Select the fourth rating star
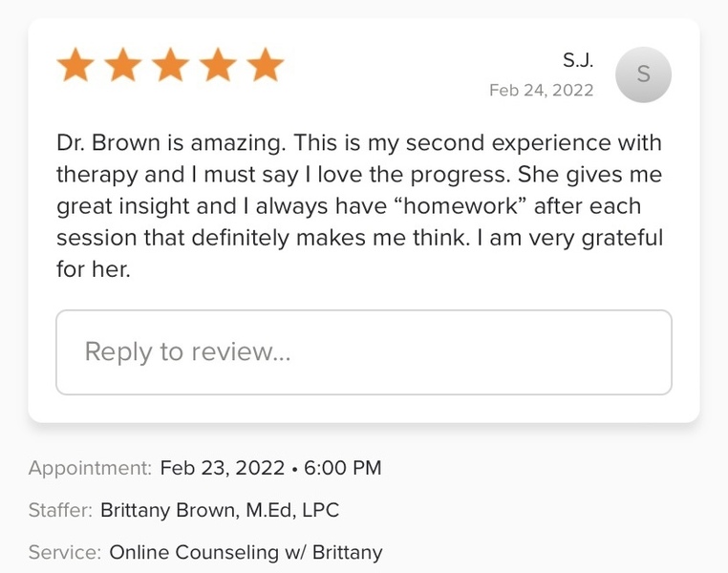The image size is (728, 573). (x=219, y=67)
